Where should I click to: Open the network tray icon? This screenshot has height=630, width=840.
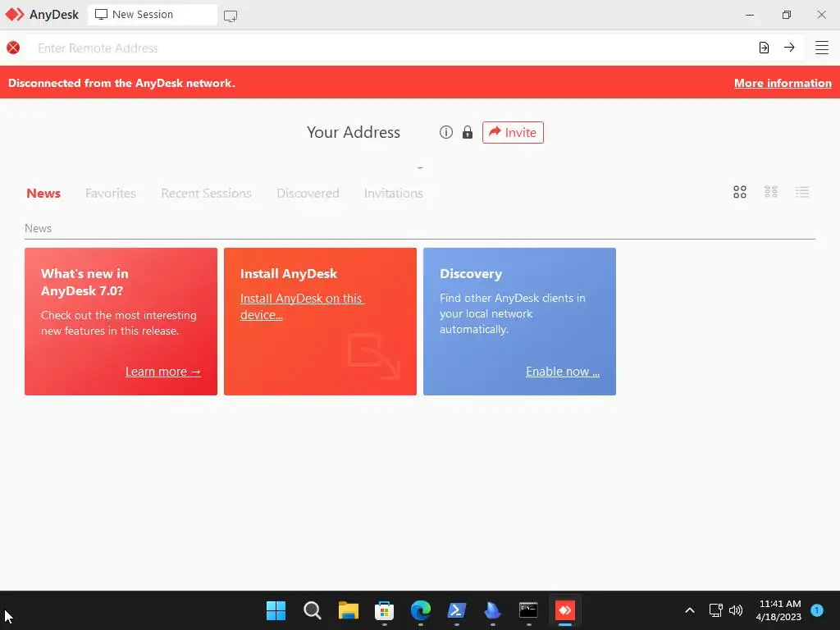point(715,610)
